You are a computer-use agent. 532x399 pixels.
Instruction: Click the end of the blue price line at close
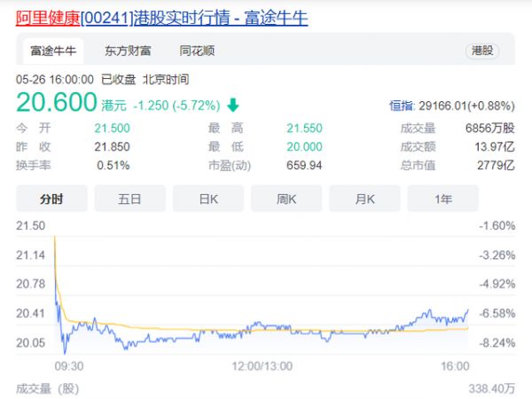(x=468, y=310)
